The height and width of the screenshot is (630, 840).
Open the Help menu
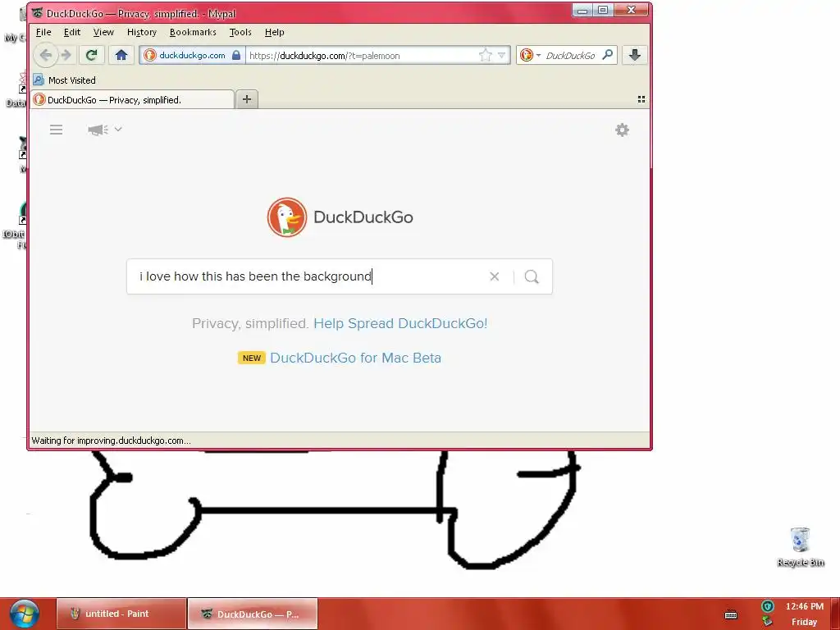(x=274, y=32)
